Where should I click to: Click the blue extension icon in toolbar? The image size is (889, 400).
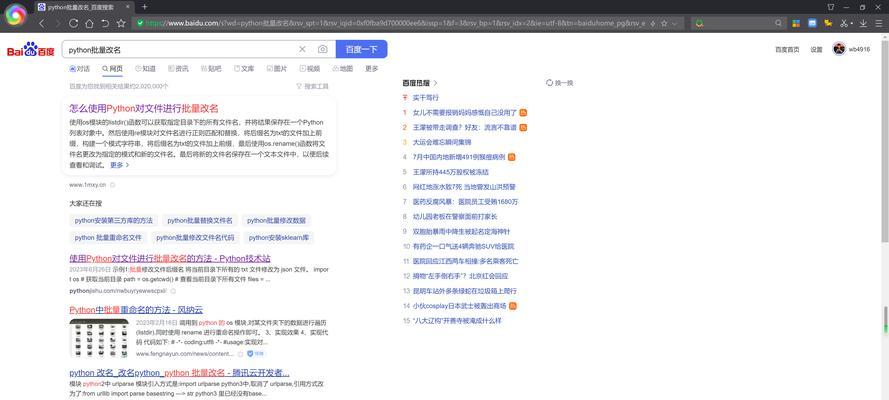coord(812,23)
